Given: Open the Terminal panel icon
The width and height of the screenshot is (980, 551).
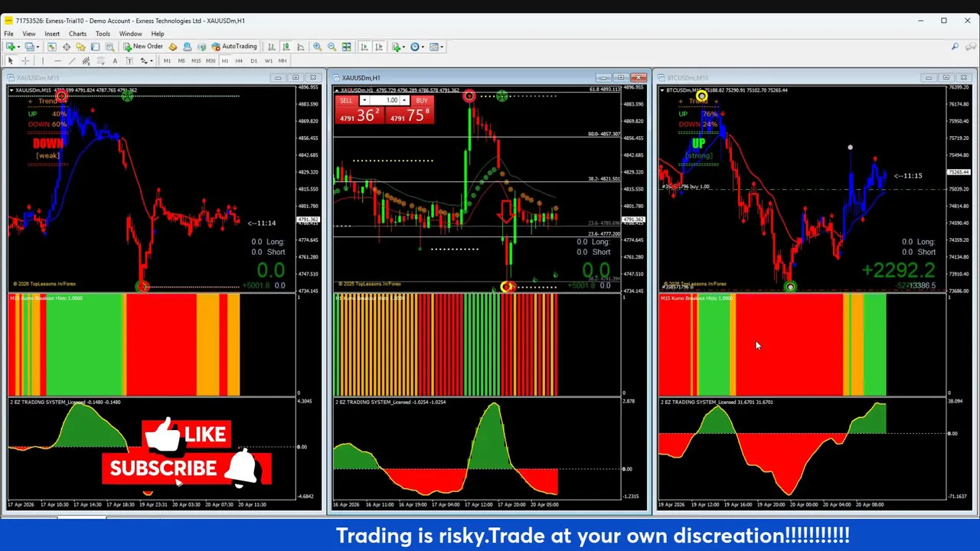Looking at the screenshot, I should (95, 47).
